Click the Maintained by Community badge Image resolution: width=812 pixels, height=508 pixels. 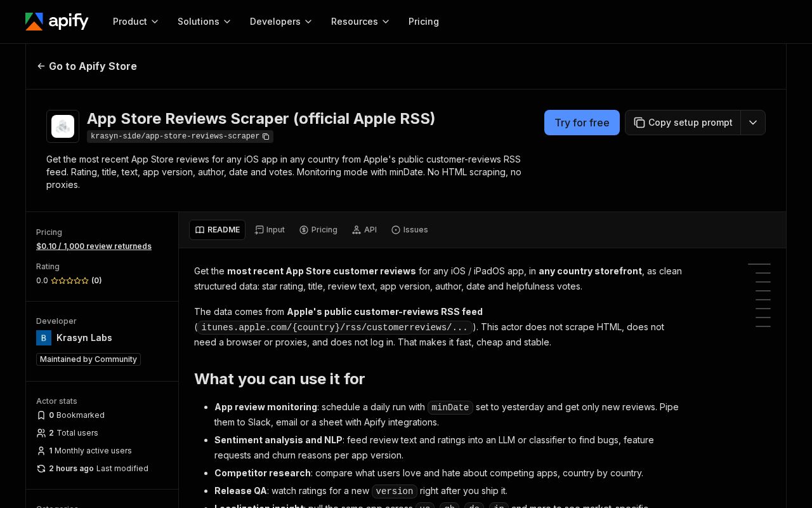click(88, 359)
